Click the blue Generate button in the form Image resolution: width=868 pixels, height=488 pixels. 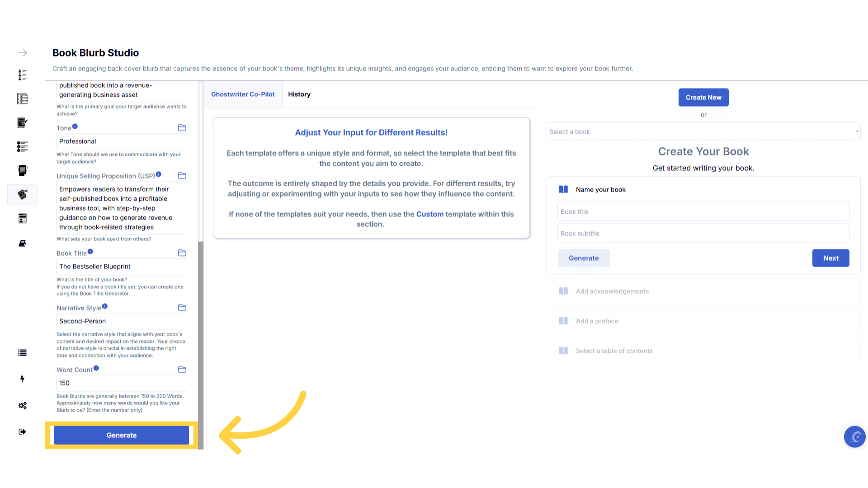[122, 435]
